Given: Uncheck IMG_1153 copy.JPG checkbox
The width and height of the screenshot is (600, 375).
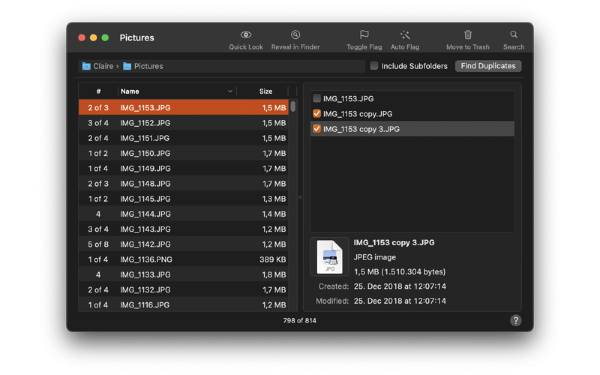Looking at the screenshot, I should (316, 114).
